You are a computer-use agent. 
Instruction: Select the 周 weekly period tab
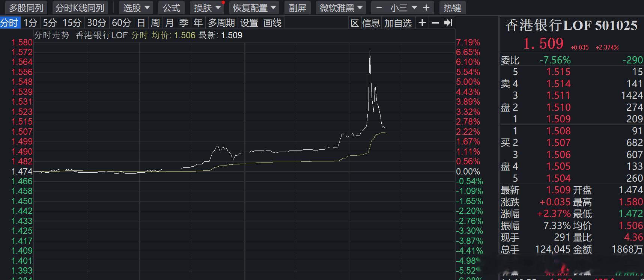pos(155,23)
